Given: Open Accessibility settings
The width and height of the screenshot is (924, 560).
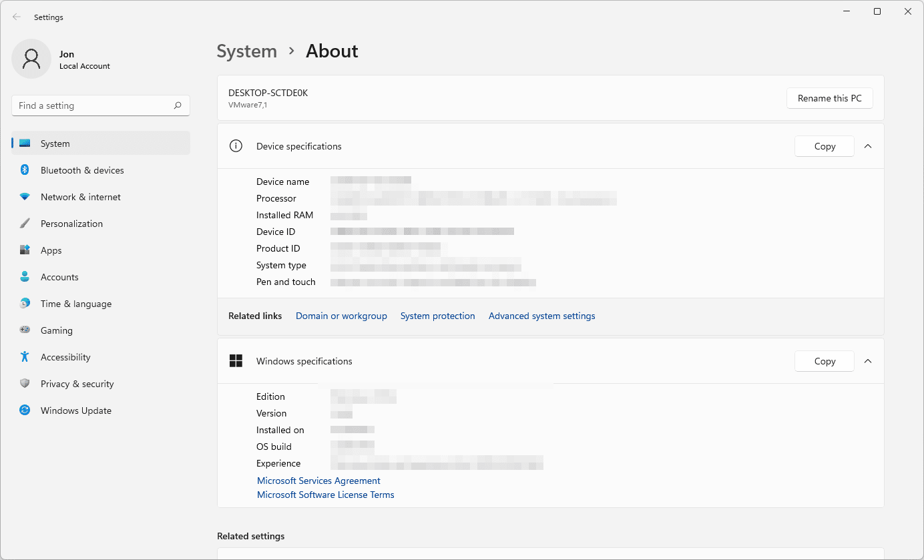Looking at the screenshot, I should point(101,357).
